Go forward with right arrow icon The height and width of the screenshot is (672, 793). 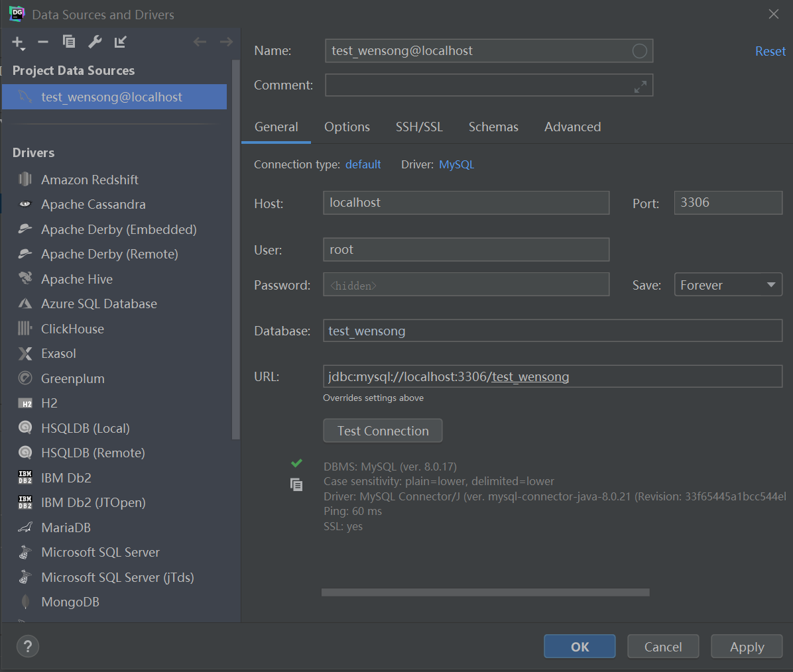[226, 42]
